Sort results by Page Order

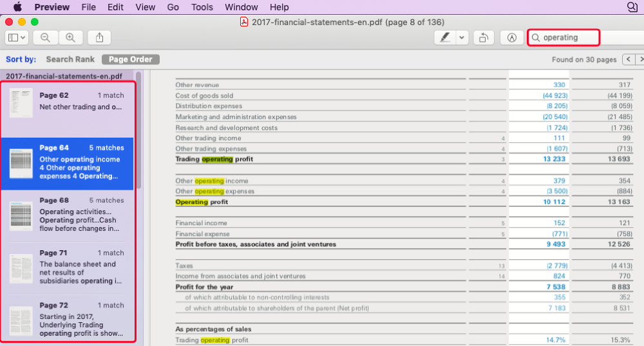click(x=131, y=59)
